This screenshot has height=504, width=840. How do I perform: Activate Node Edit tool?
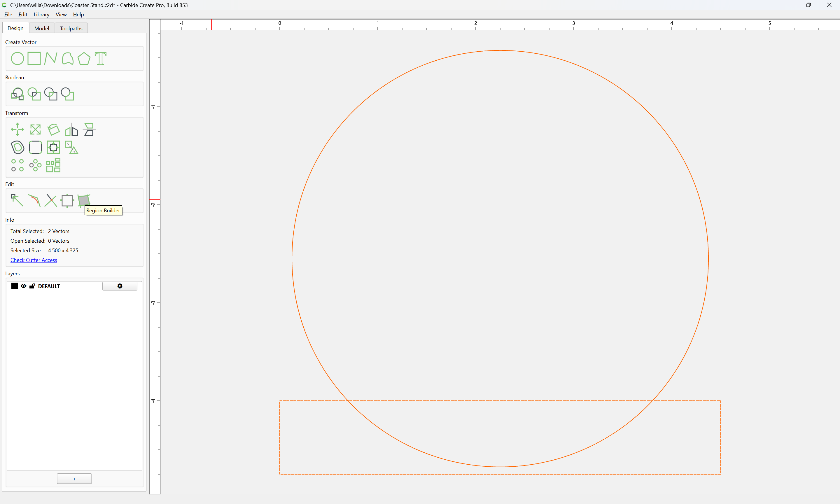[x=17, y=200]
